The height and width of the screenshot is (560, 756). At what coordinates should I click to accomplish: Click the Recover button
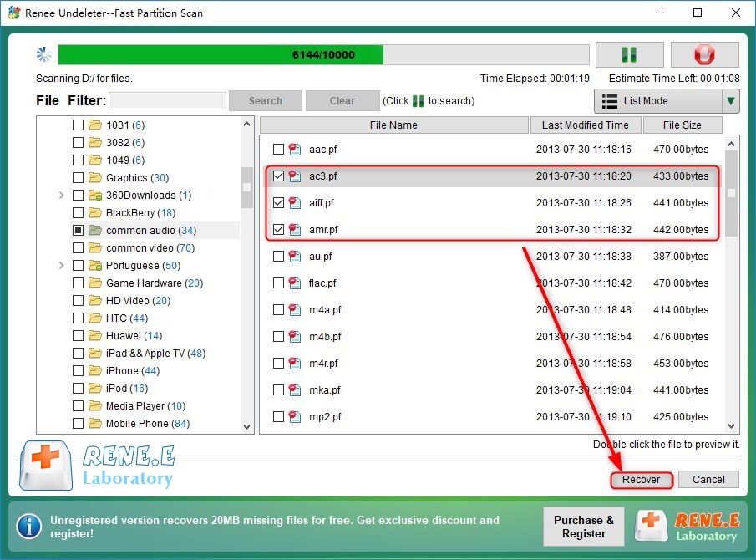pyautogui.click(x=642, y=480)
